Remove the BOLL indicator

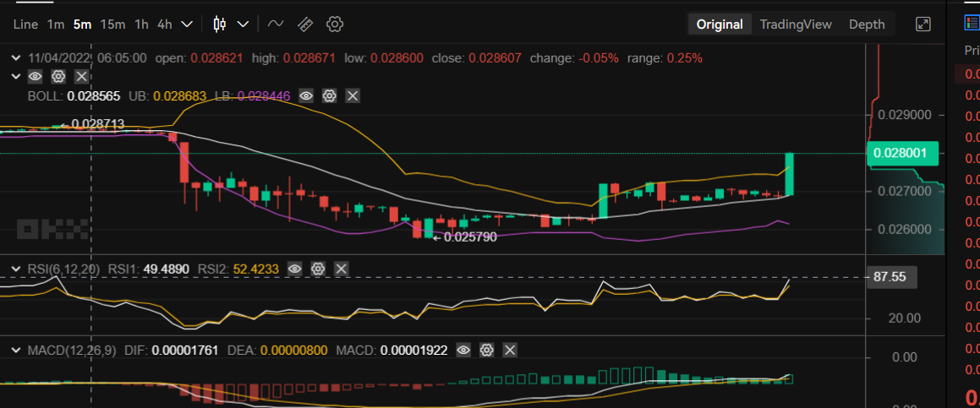[x=353, y=96]
